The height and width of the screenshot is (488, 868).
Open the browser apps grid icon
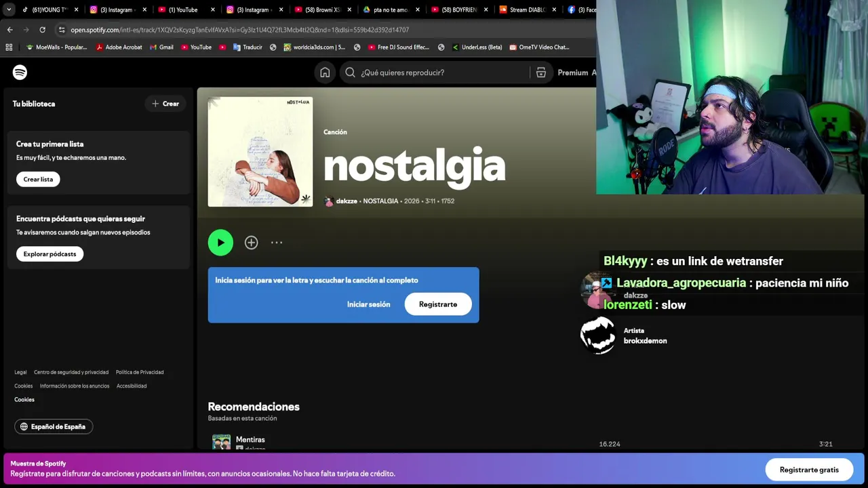[x=9, y=47]
